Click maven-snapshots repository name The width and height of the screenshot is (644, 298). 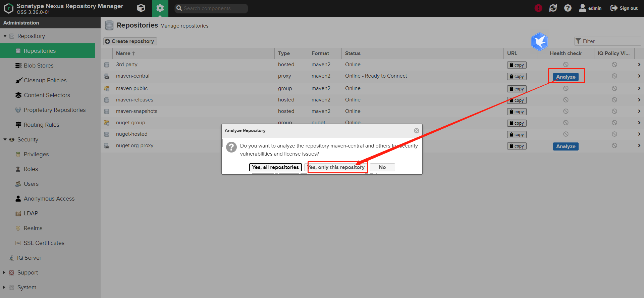[x=137, y=111]
